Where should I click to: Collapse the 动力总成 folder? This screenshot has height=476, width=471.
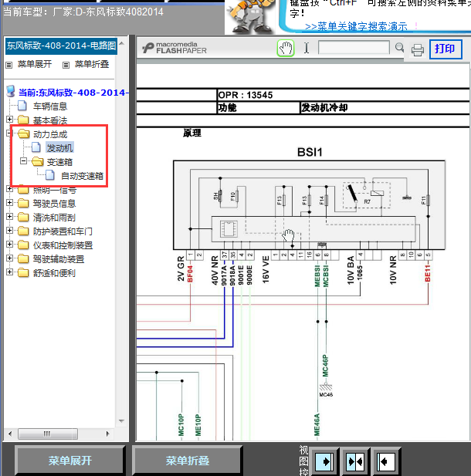9,133
